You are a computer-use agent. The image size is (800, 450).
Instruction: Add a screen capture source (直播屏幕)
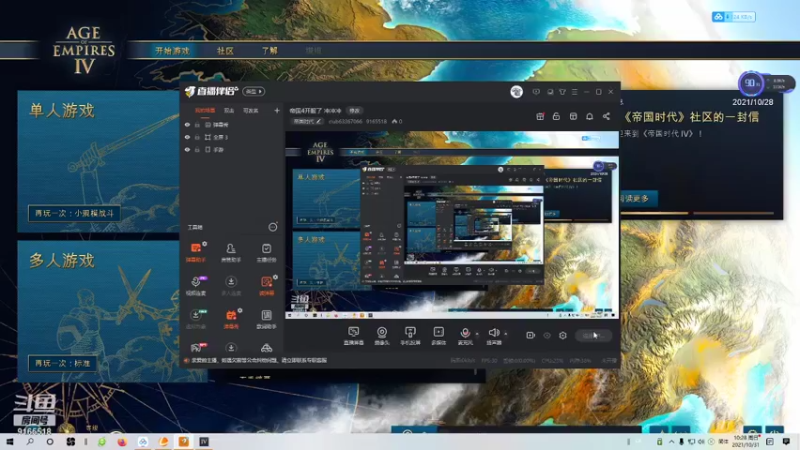click(353, 336)
